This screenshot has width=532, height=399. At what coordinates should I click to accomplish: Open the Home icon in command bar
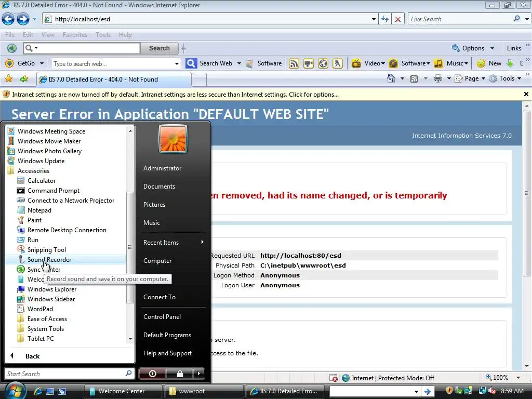391,78
